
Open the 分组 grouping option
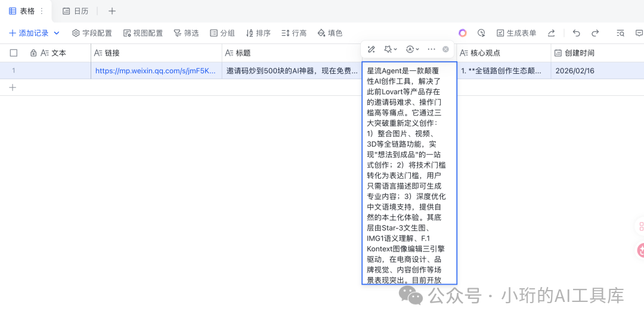coord(222,33)
